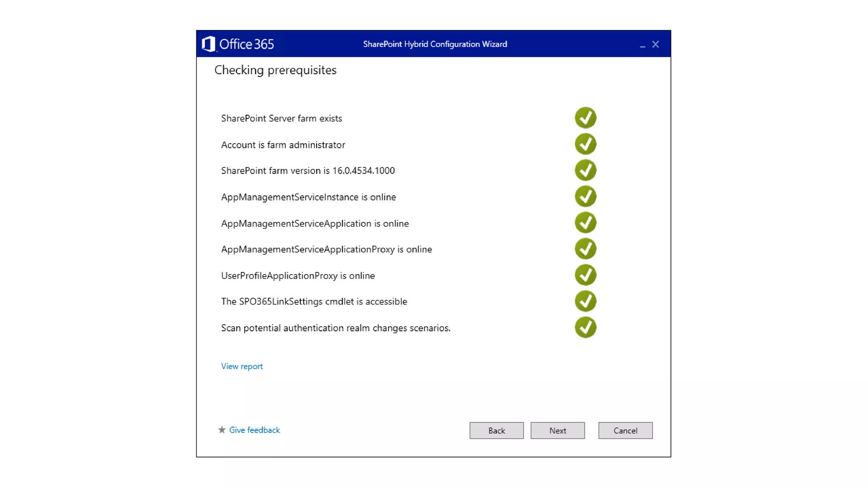Open the Give feedback link
868x488 pixels.
click(x=254, y=430)
